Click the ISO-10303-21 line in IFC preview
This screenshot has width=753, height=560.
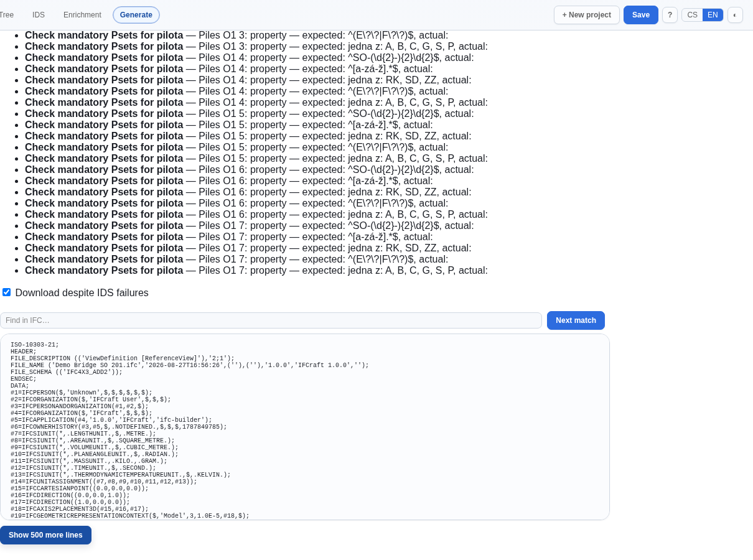tap(35, 345)
